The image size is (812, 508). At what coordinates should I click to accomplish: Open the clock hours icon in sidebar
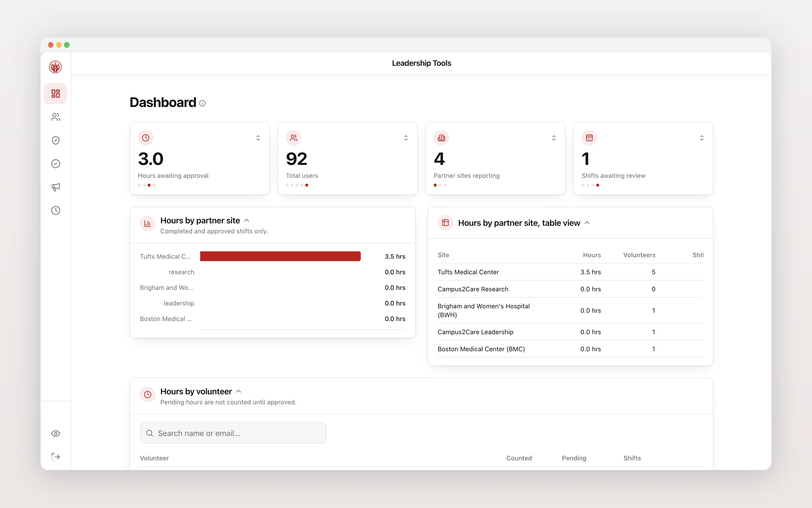pyautogui.click(x=55, y=210)
